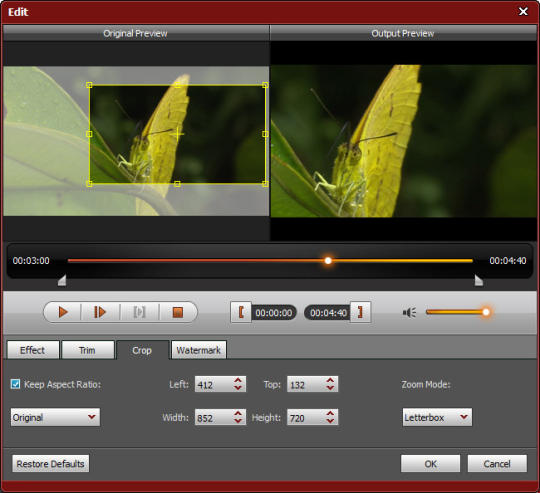This screenshot has width=540, height=493.
Task: Decrease the Height crop value
Action: 330,421
